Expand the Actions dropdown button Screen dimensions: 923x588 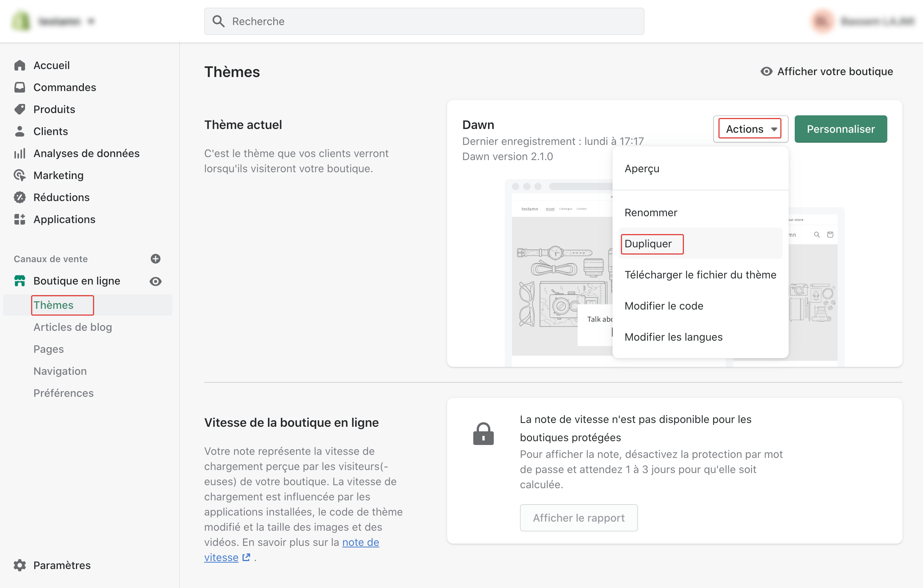(750, 129)
